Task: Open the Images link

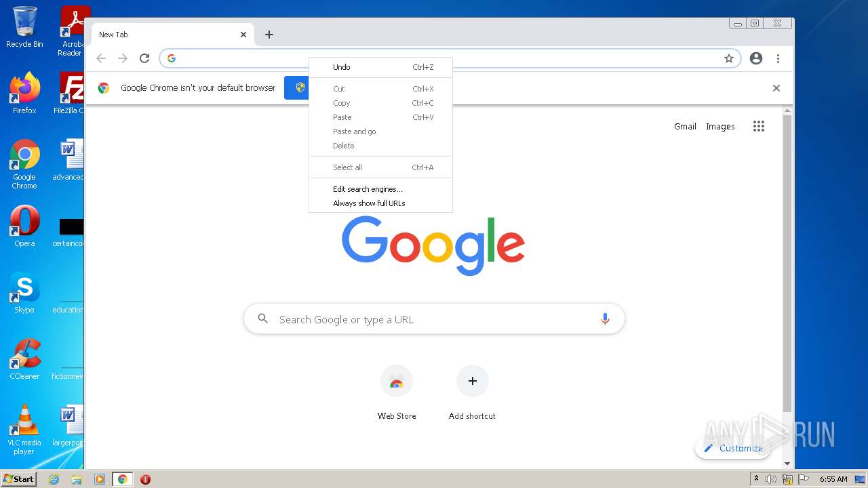Action: [720, 126]
